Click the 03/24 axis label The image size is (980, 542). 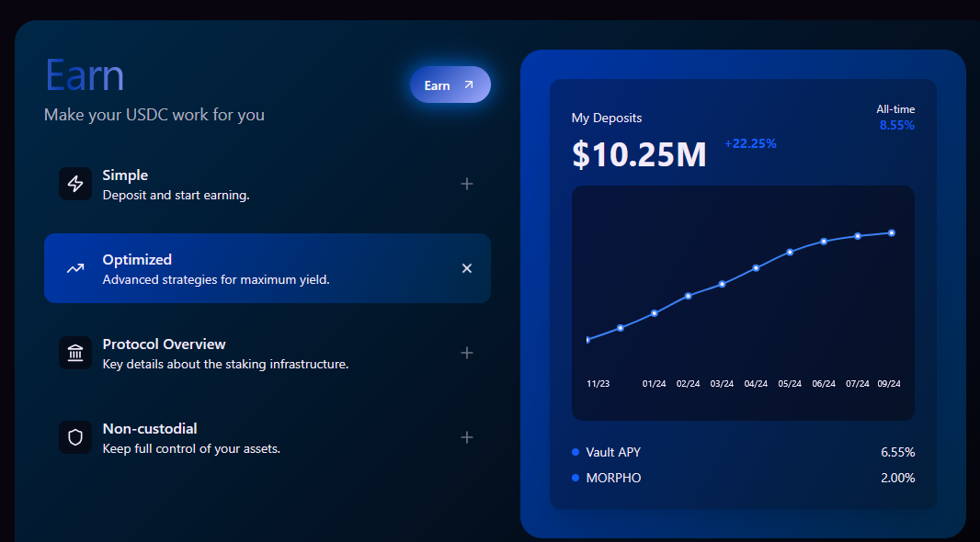(x=722, y=383)
